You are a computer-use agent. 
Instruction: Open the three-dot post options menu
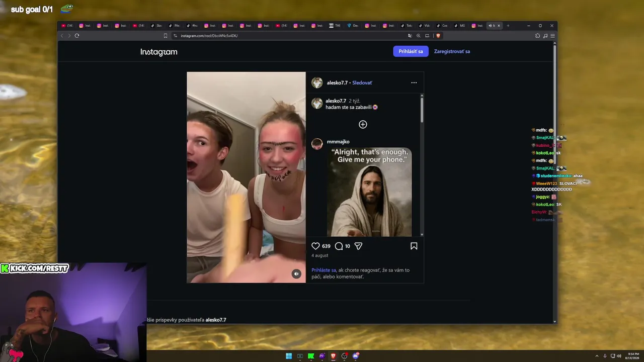[x=414, y=82]
